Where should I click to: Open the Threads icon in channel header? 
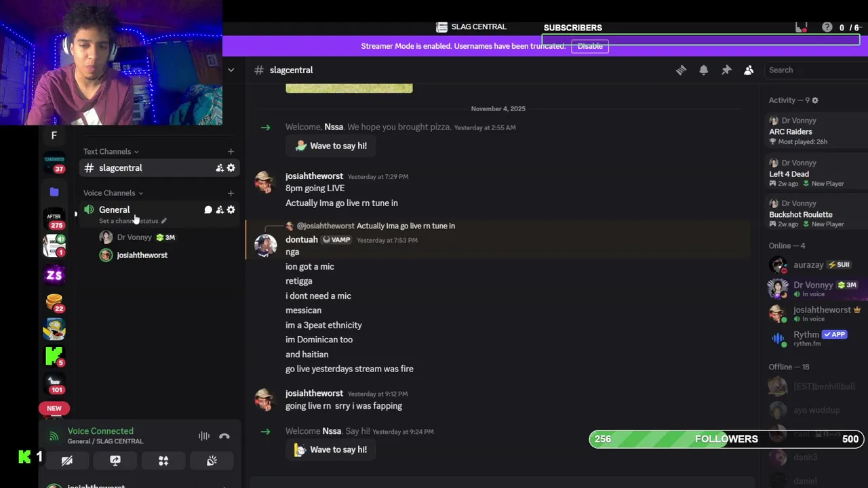tap(681, 70)
